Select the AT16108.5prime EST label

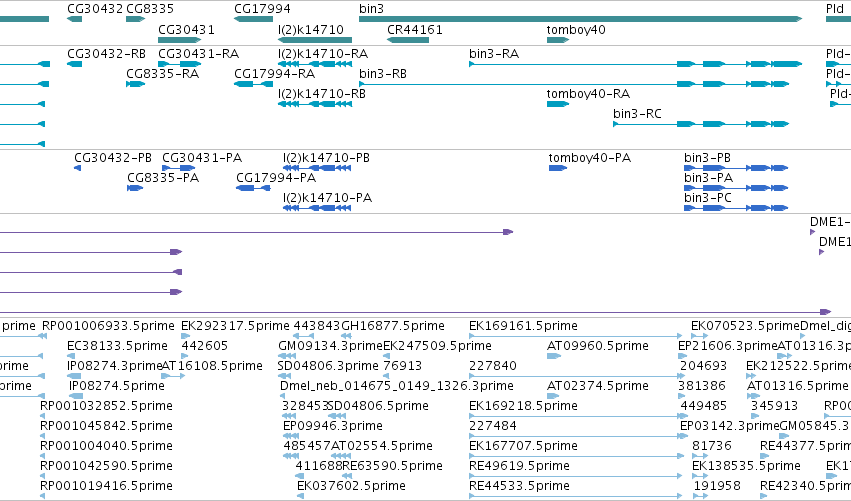[212, 366]
